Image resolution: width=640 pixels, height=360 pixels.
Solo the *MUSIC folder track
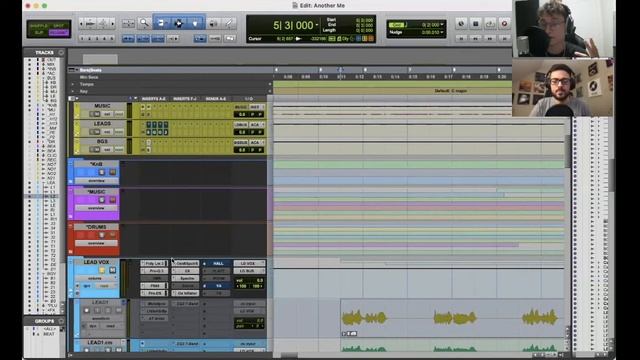coord(102,200)
